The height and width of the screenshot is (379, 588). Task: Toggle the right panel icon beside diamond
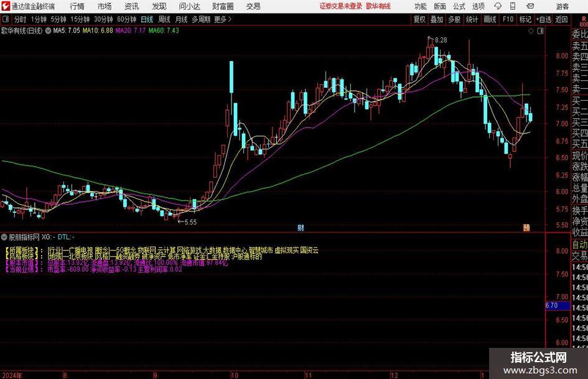[x=540, y=30]
